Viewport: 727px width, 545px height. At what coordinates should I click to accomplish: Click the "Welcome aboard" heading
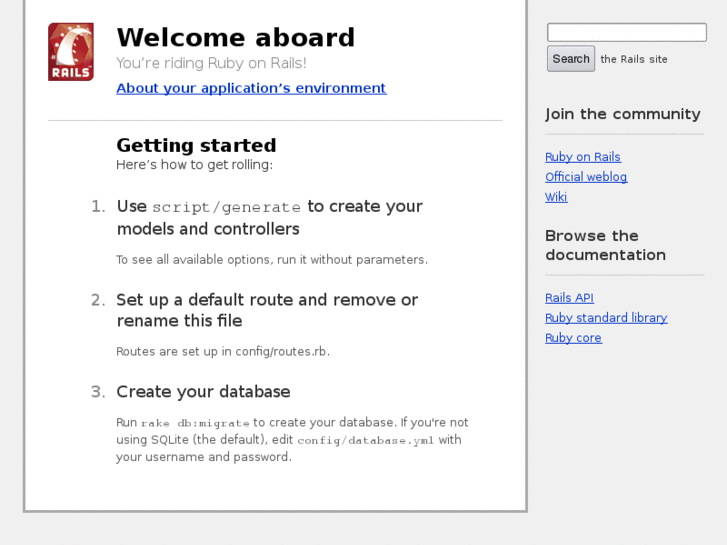[x=236, y=38]
